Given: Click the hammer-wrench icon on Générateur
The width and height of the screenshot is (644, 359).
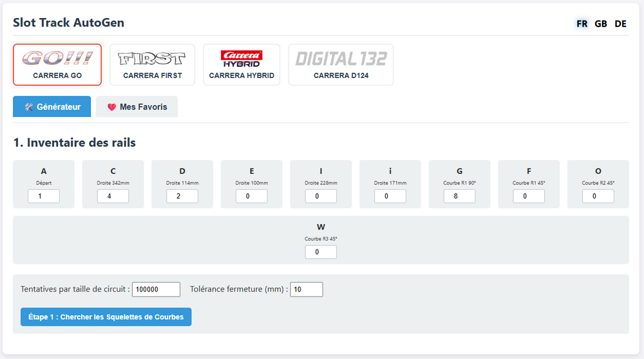Looking at the screenshot, I should [x=29, y=107].
